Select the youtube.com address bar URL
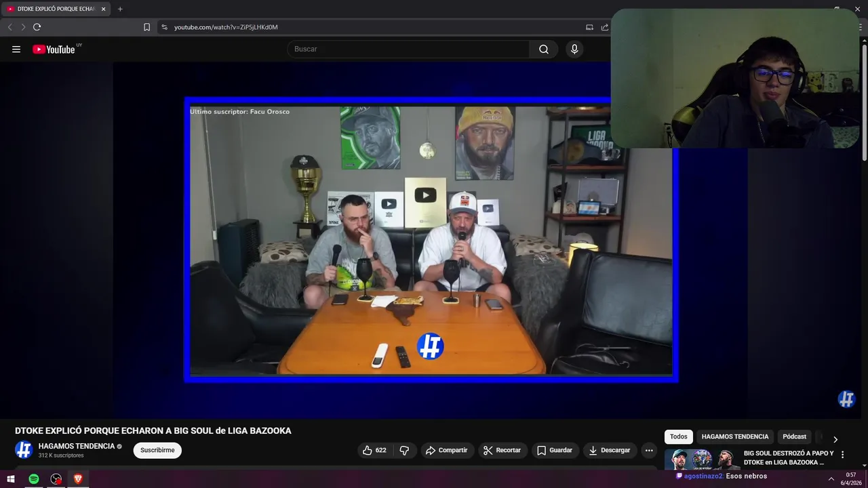The width and height of the screenshot is (868, 488). pos(226,27)
